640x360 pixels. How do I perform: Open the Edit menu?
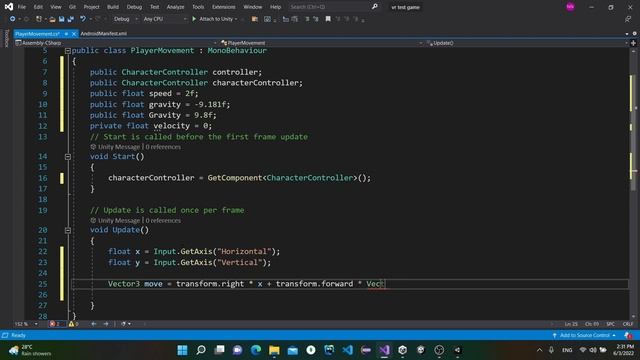(x=38, y=7)
